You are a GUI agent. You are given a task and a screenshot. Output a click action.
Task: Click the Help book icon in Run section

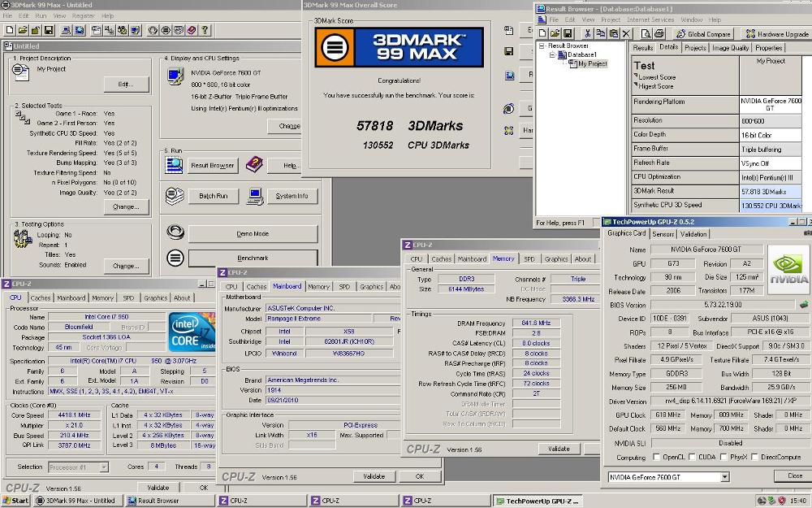[254, 164]
